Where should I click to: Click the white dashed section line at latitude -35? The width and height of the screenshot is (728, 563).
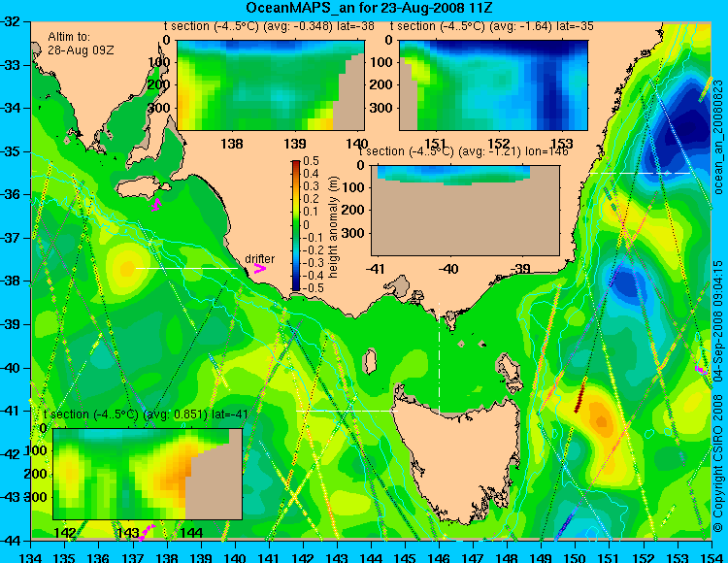640,173
